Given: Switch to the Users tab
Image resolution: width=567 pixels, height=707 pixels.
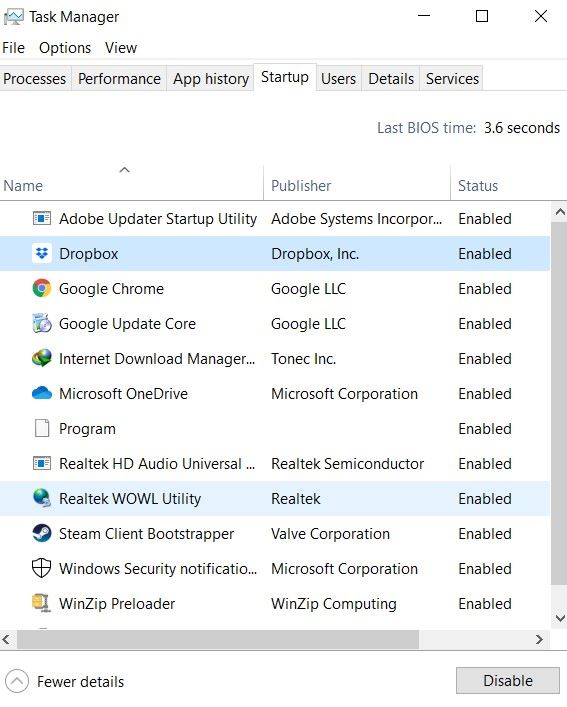Looking at the screenshot, I should 338,78.
